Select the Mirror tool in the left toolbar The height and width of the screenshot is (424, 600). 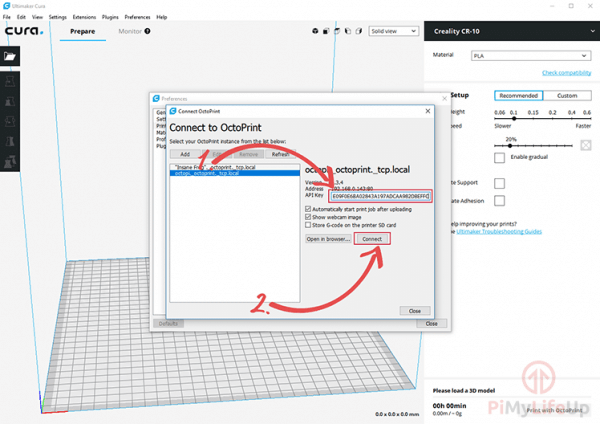point(10,142)
